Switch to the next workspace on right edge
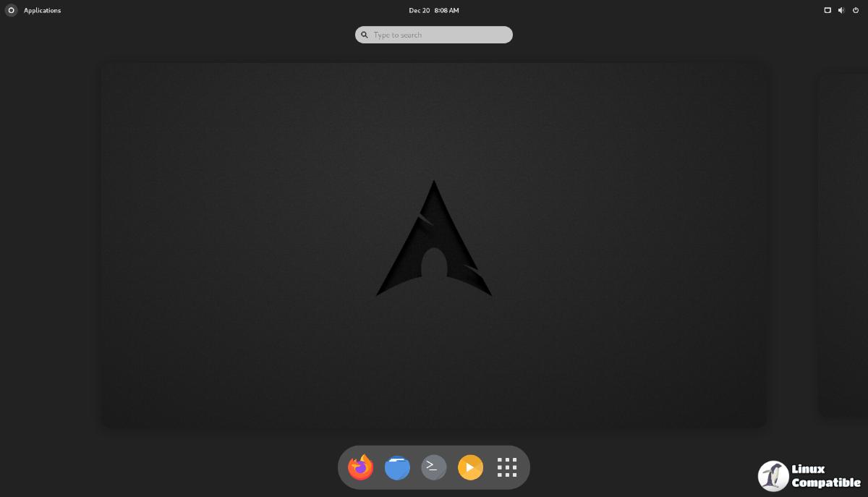This screenshot has width=868, height=497. (843, 245)
